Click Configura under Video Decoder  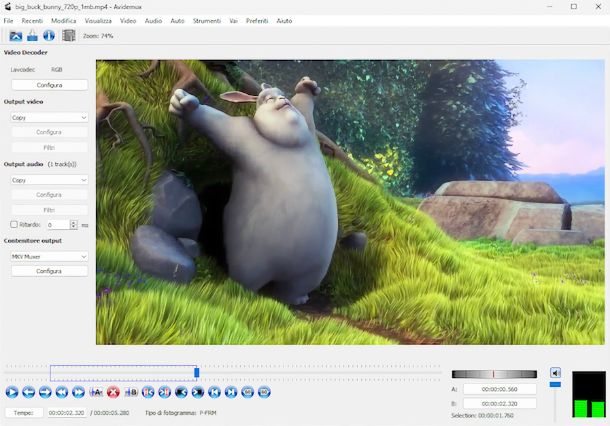pos(49,85)
